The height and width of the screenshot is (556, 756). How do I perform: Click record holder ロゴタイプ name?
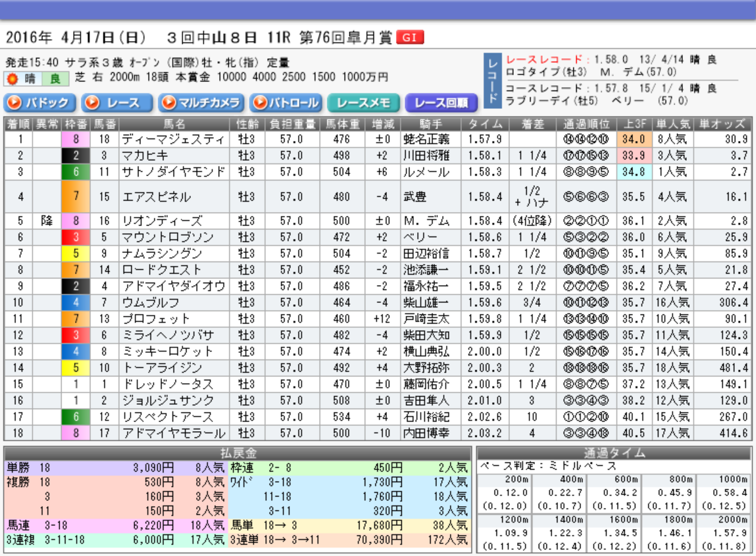(x=533, y=72)
